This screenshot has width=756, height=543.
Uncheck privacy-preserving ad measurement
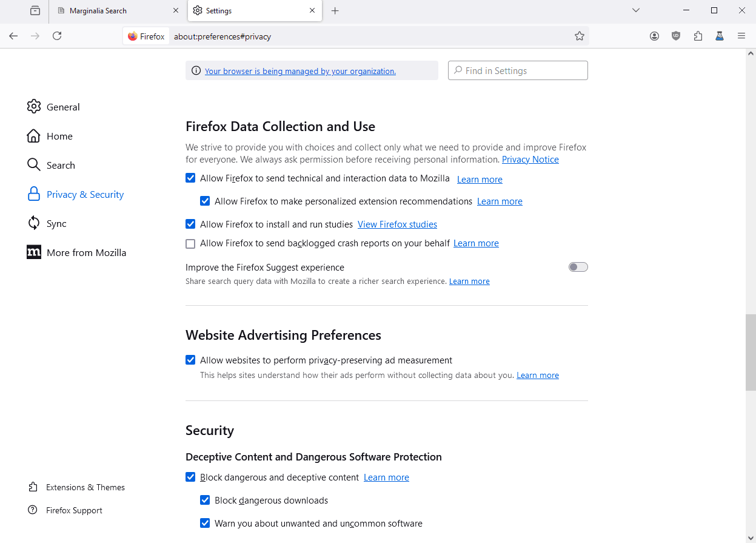[190, 360]
